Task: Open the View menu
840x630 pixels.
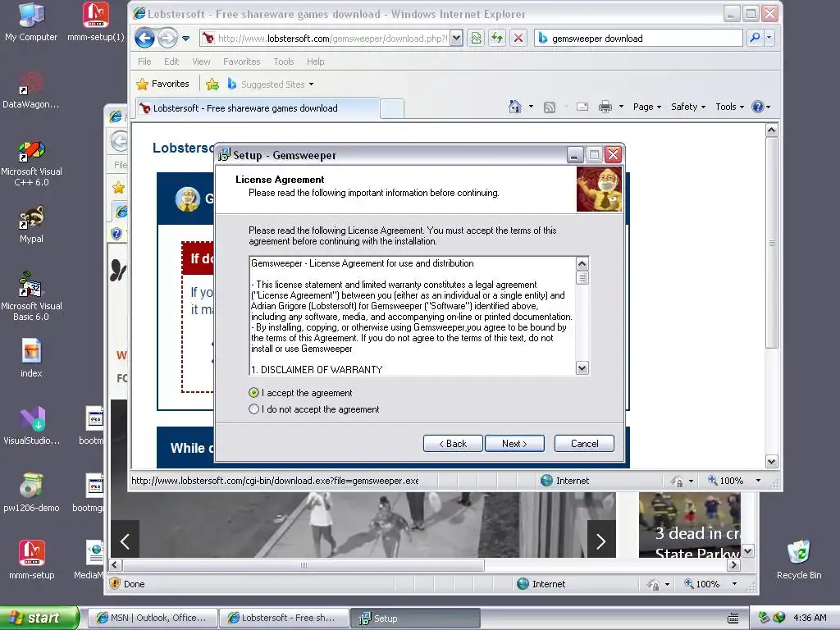Action: (201, 62)
